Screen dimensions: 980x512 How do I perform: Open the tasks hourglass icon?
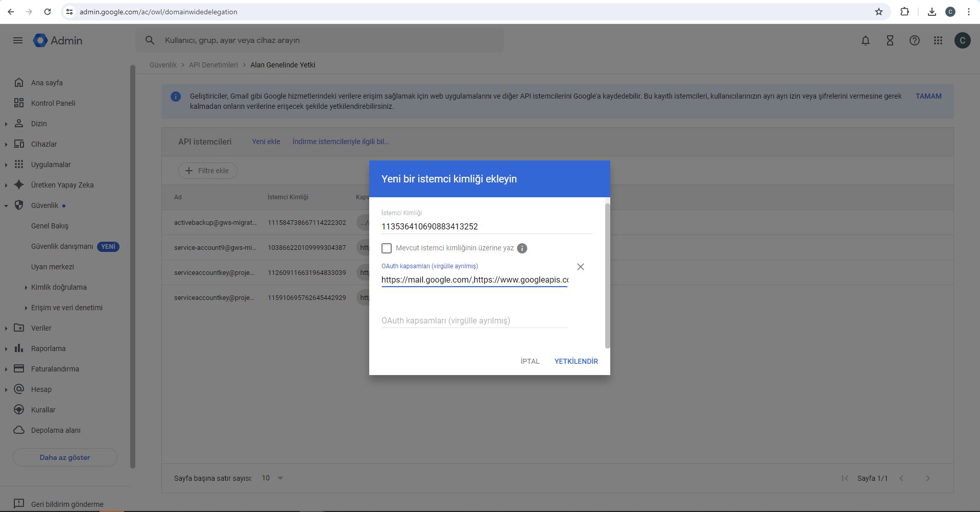coord(890,40)
